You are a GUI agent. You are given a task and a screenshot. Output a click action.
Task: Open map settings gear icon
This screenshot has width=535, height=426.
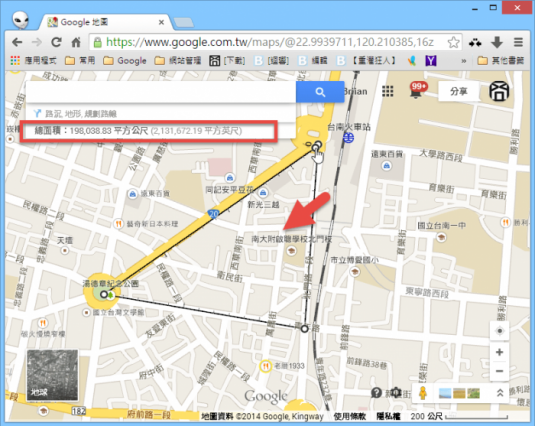pos(395,393)
